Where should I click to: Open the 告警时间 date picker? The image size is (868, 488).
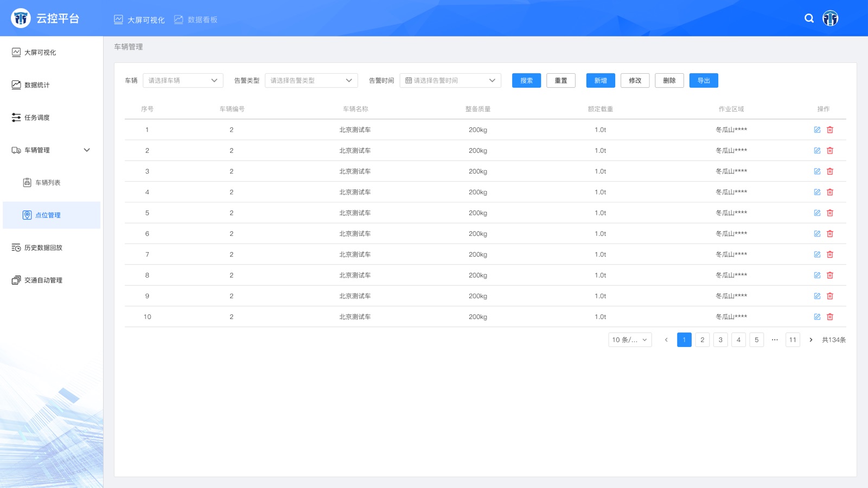[450, 80]
